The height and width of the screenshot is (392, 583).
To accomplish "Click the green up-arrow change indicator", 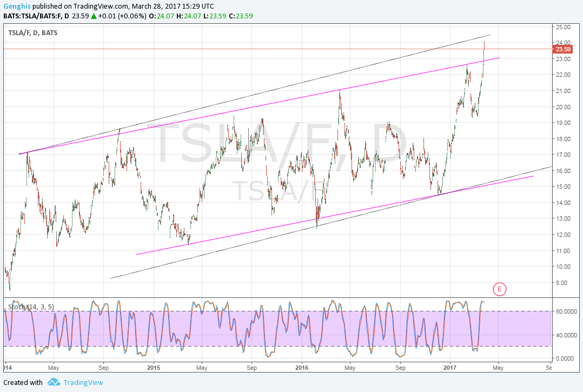I will (94, 16).
